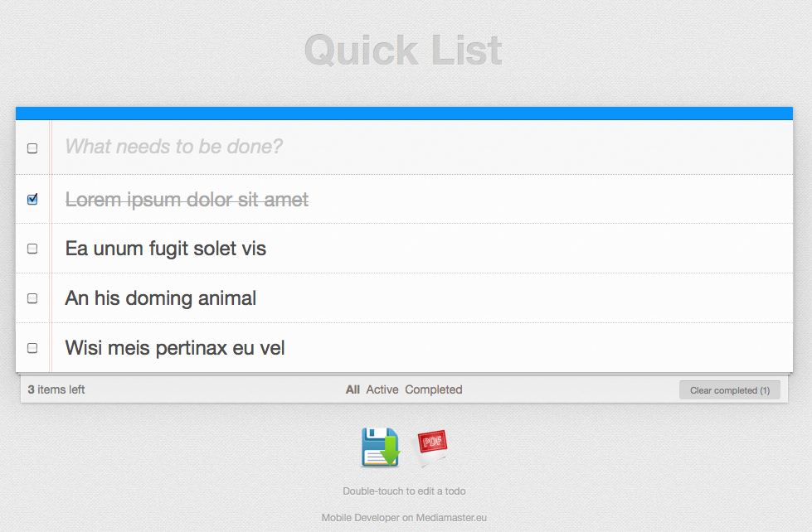This screenshot has height=532, width=812.
Task: Tick the Wisi meis pertinax eu vel checkbox
Action: coord(32,348)
